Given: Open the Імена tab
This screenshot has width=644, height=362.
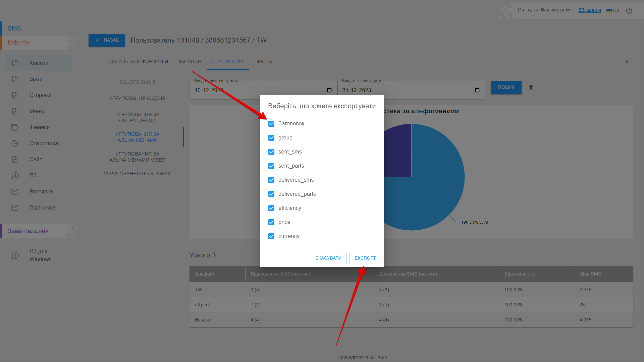Looking at the screenshot, I should [x=264, y=61].
